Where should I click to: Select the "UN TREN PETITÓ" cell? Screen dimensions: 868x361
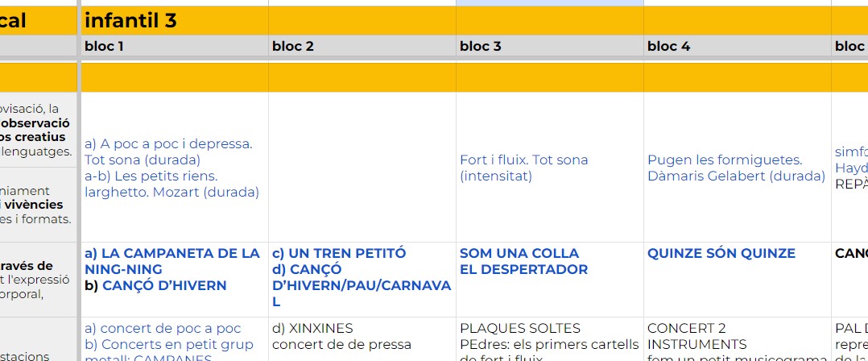tap(362, 278)
